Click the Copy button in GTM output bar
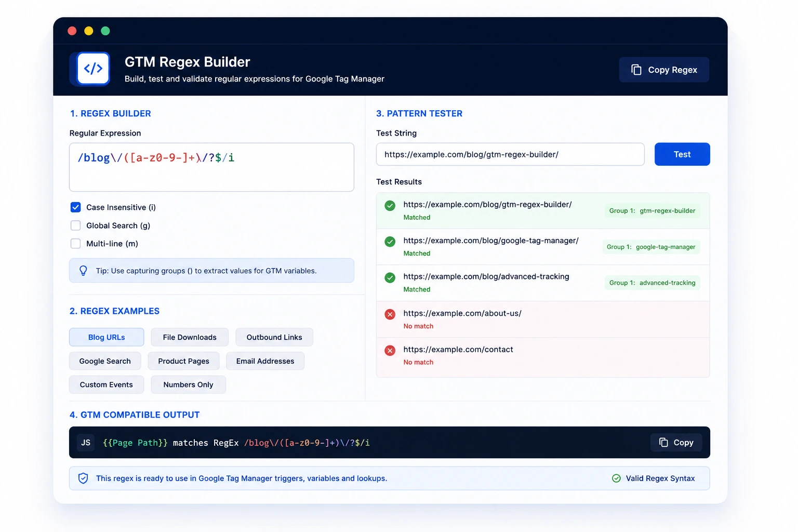The height and width of the screenshot is (532, 798). (676, 443)
